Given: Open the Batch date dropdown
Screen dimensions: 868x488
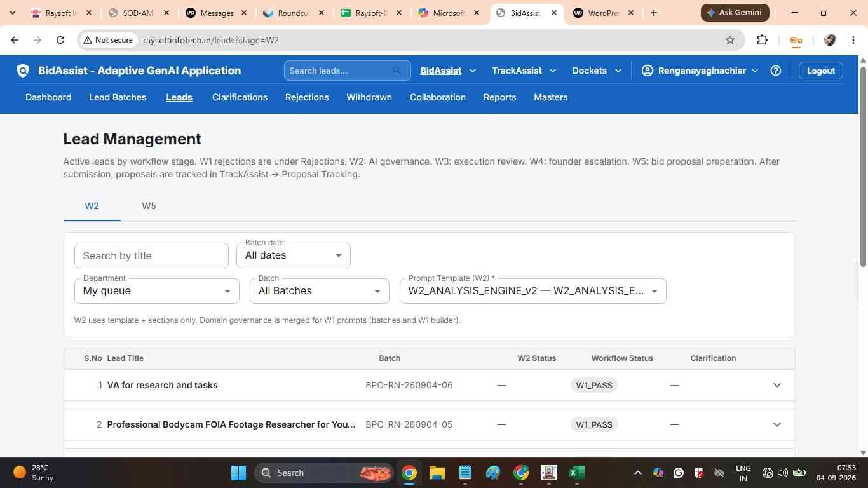Looking at the screenshot, I should [294, 255].
